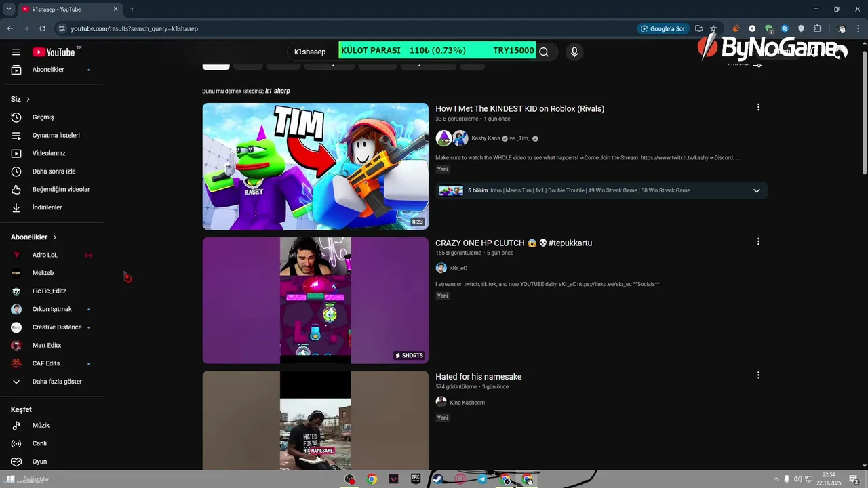The image size is (868, 488).
Task: Open options menu for CRAZY ONE HP CLUTCH
Action: click(758, 241)
